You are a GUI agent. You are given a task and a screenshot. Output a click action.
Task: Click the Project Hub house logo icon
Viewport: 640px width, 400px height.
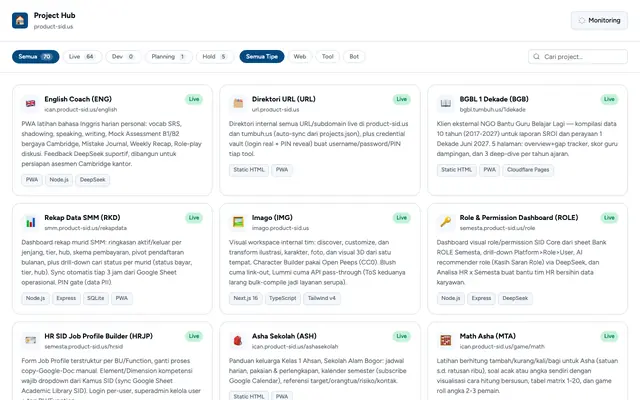point(20,20)
